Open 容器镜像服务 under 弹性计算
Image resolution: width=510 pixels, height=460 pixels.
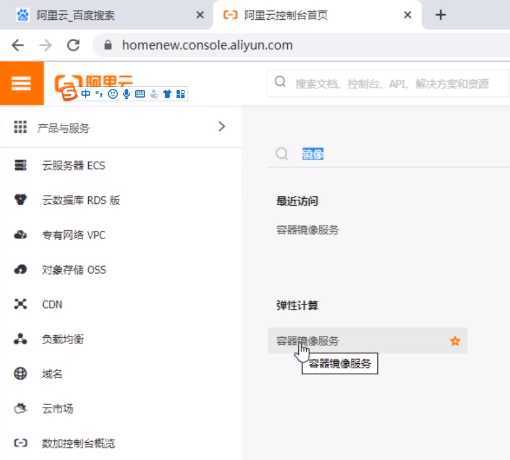pos(368,341)
